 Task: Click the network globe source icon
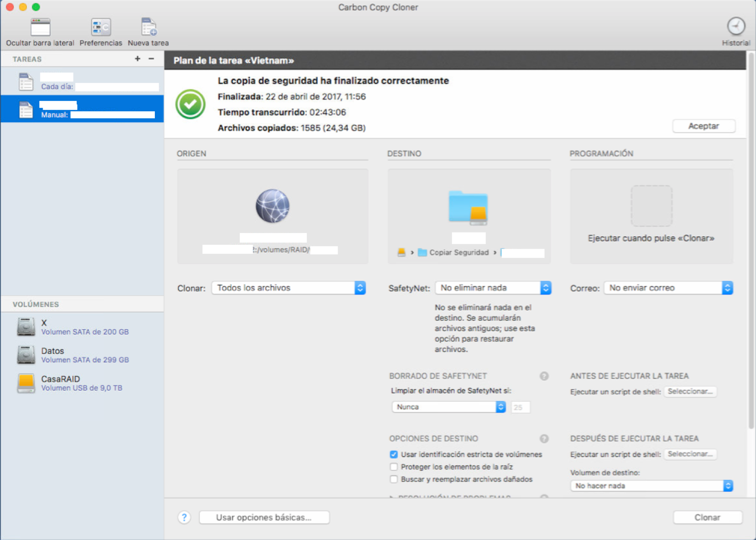coord(272,206)
